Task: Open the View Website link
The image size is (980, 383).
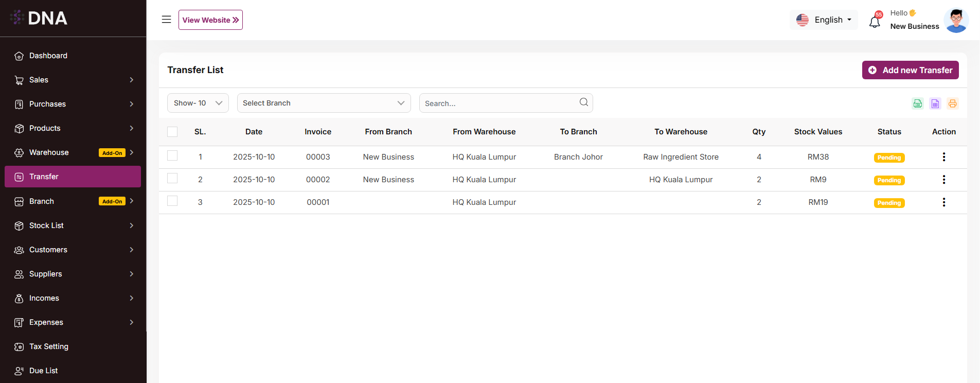Action: tap(210, 20)
